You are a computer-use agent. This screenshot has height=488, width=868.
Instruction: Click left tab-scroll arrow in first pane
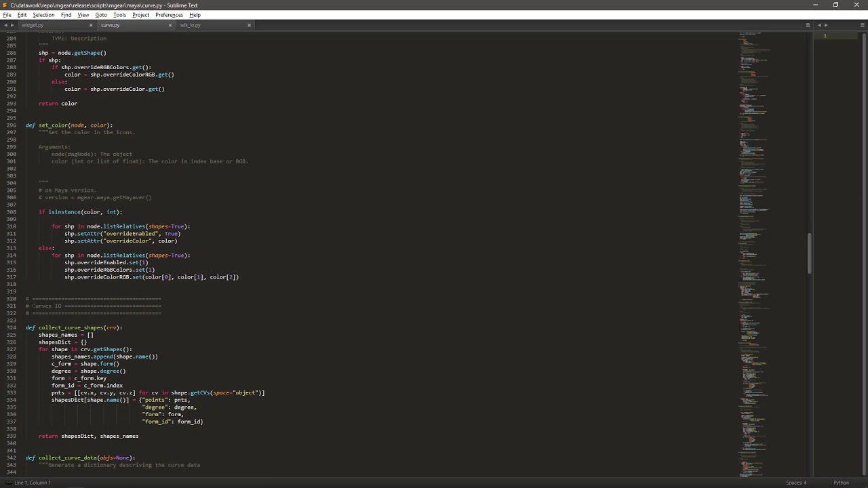click(x=5, y=25)
